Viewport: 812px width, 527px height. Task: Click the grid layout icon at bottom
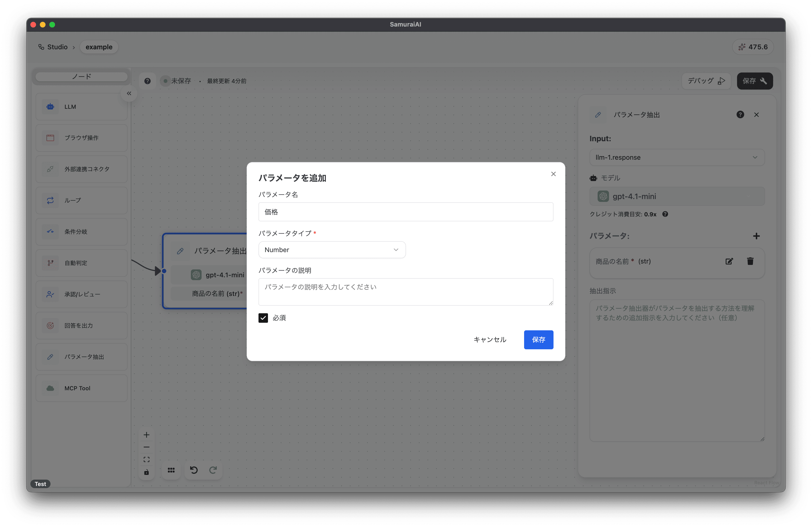171,470
